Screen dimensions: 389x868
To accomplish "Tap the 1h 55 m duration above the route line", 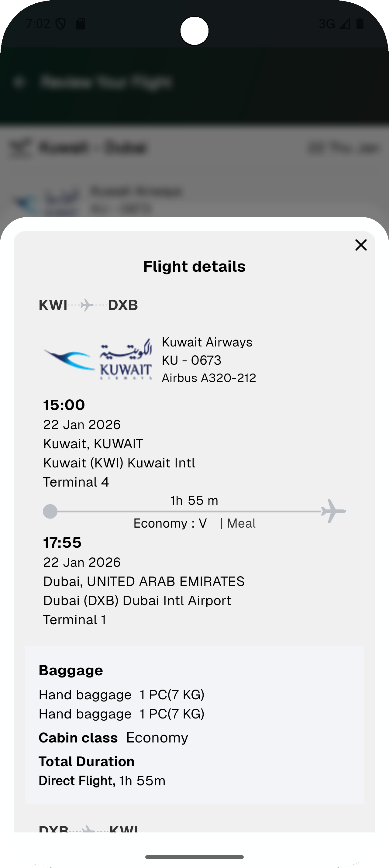I will [x=194, y=500].
